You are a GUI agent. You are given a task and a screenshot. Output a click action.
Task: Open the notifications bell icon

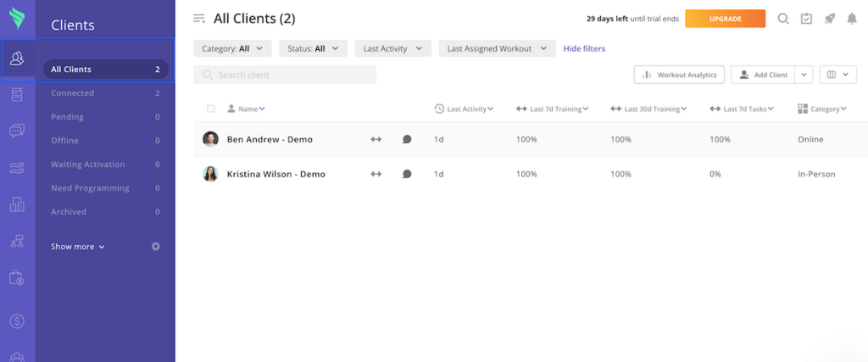[x=852, y=19]
